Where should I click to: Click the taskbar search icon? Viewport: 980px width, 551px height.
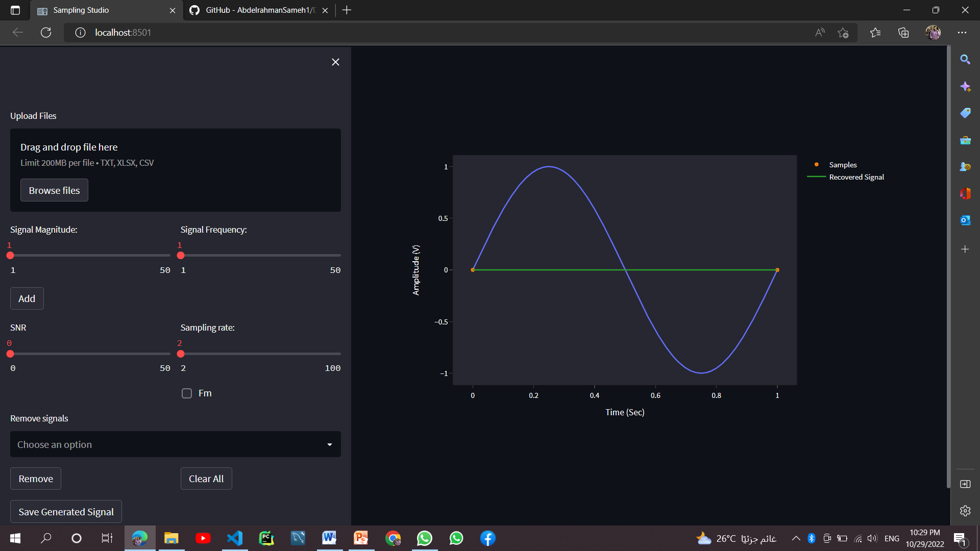pos(46,538)
